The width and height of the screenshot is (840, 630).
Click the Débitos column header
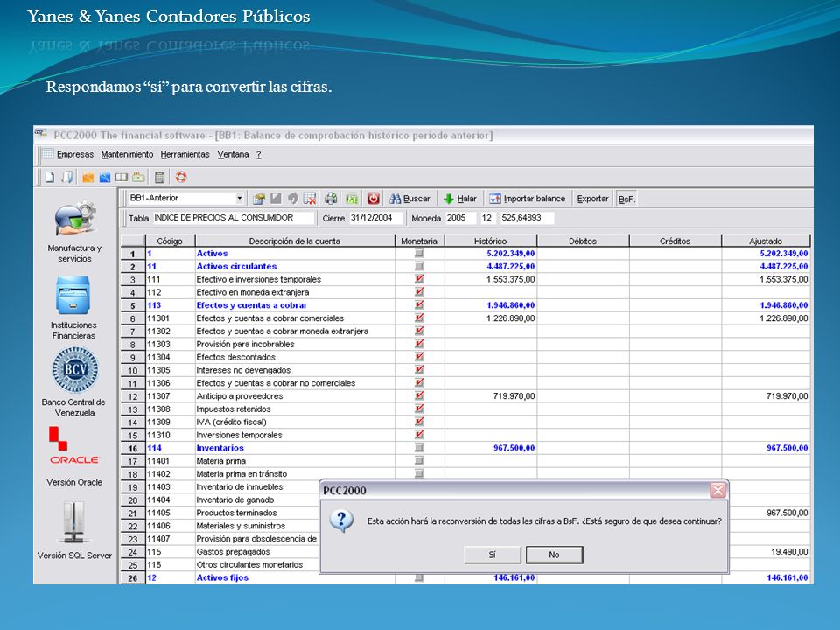pos(583,241)
